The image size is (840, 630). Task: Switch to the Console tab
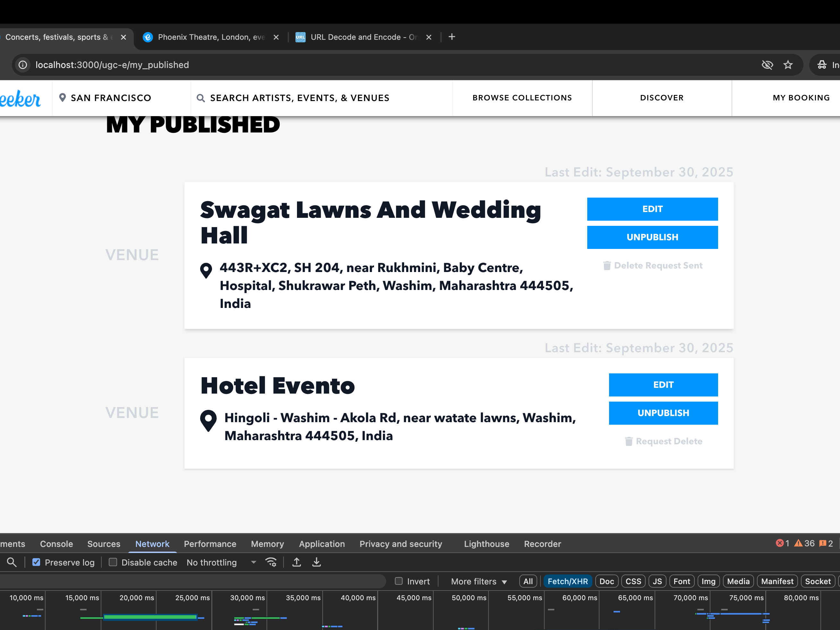pos(56,544)
